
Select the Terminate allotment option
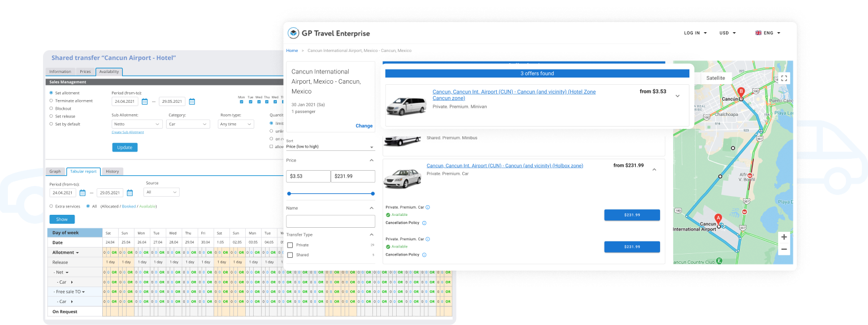51,101
